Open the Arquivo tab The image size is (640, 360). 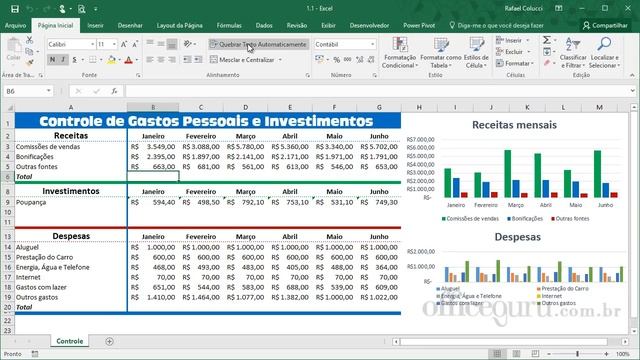pyautogui.click(x=16, y=25)
